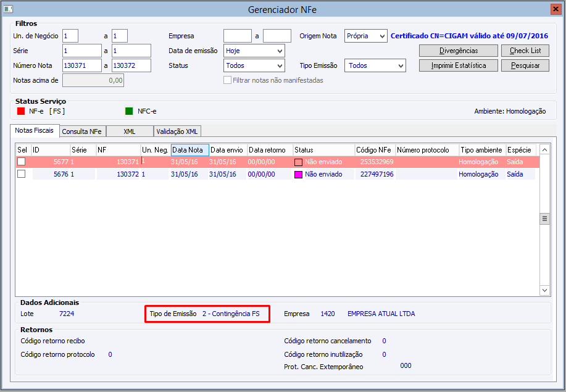Click the Data envio column header
566x392 pixels.
tap(228, 150)
